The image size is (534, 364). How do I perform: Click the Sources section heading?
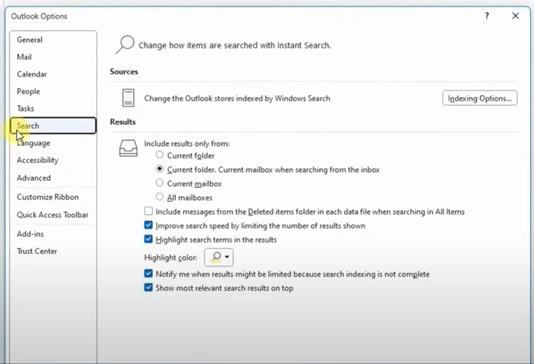pos(124,72)
